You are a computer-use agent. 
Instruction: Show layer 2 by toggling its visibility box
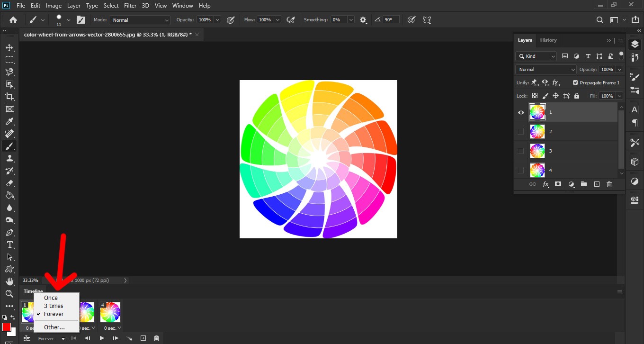coord(521,132)
